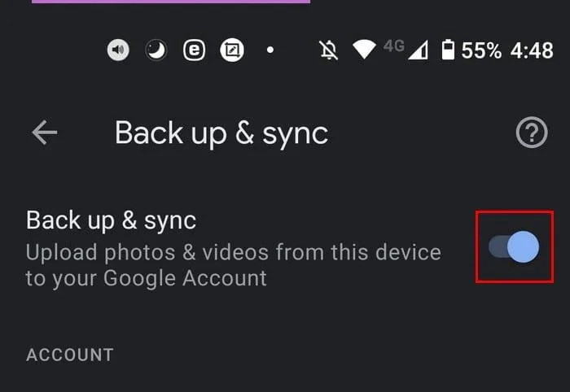Tap the back arrow
This screenshot has height=392, width=570.
point(44,133)
